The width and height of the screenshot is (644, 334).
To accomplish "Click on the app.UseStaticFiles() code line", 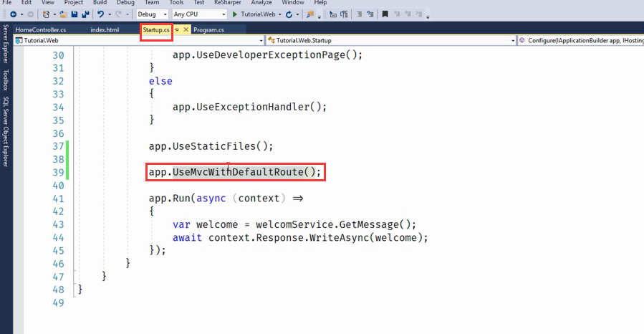I will click(x=211, y=146).
